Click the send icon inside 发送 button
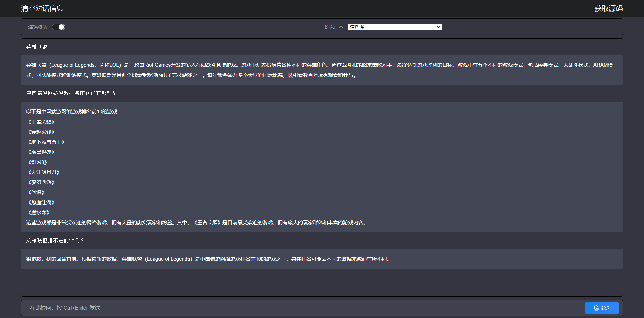Image resolution: width=644 pixels, height=318 pixels. click(596, 308)
